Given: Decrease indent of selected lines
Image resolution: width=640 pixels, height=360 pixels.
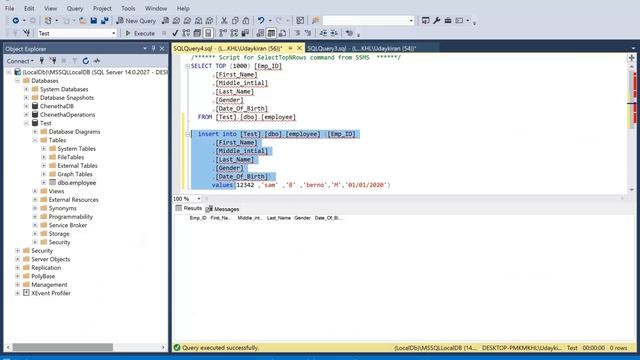Looking at the screenshot, I should click(323, 33).
